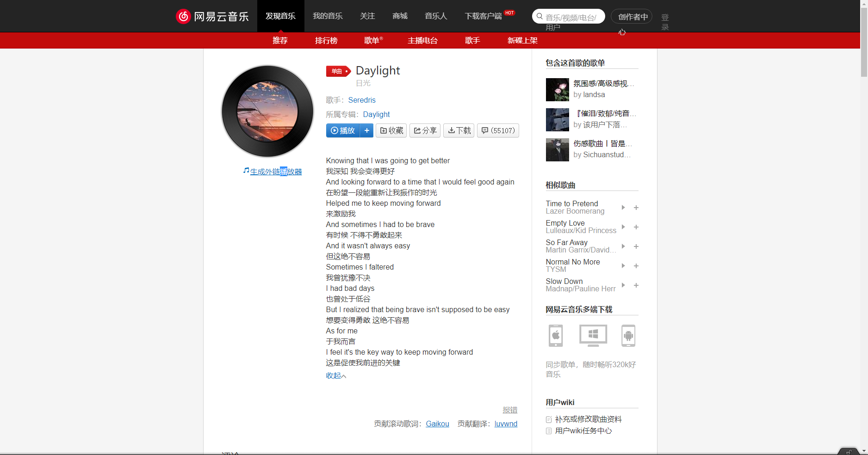Go to 关注 navigation tab
Screen dimensions: 868x455
click(367, 16)
